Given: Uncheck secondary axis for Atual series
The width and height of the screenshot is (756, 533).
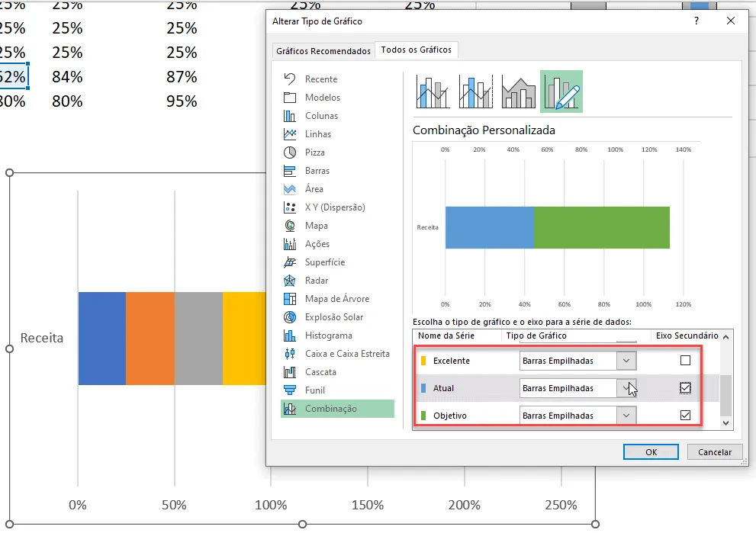Looking at the screenshot, I should (685, 388).
